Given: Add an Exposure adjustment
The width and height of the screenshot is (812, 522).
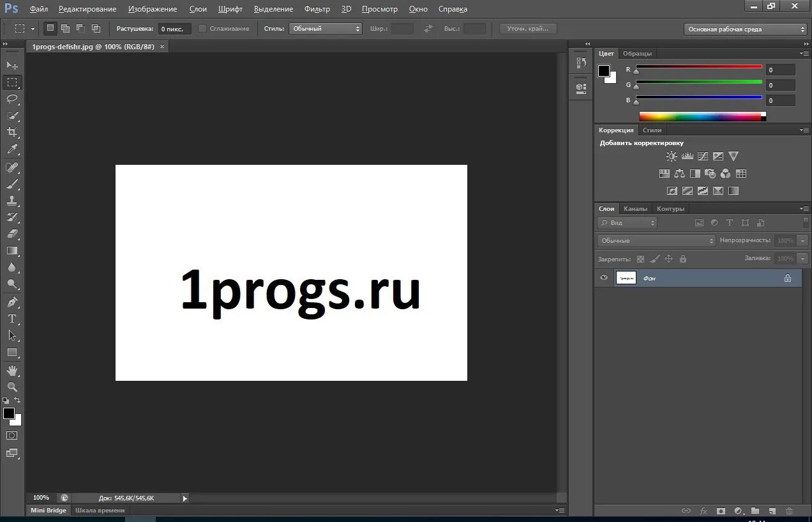Looking at the screenshot, I should tap(718, 156).
